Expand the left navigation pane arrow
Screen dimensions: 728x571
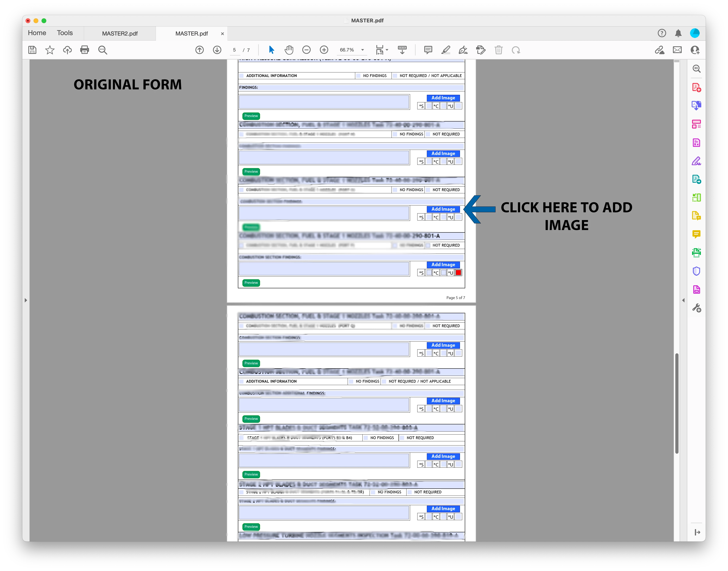(x=26, y=300)
